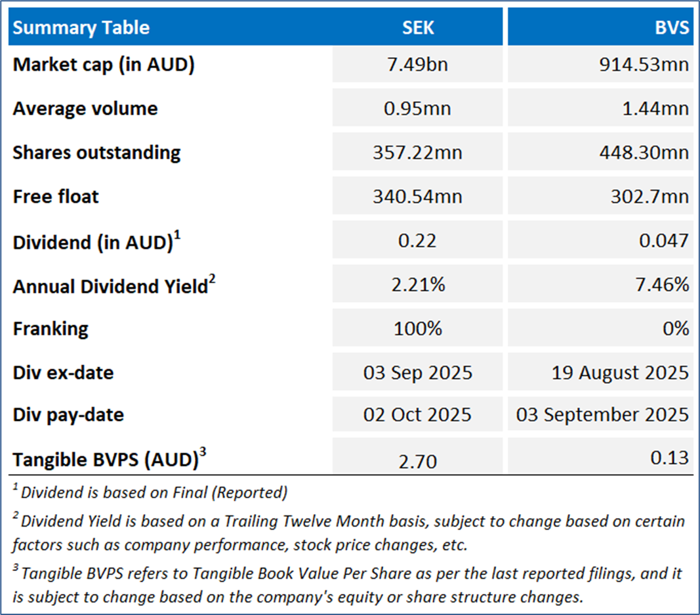
Task: Click SEK tangible BVPS value 2.70
Action: 418,462
